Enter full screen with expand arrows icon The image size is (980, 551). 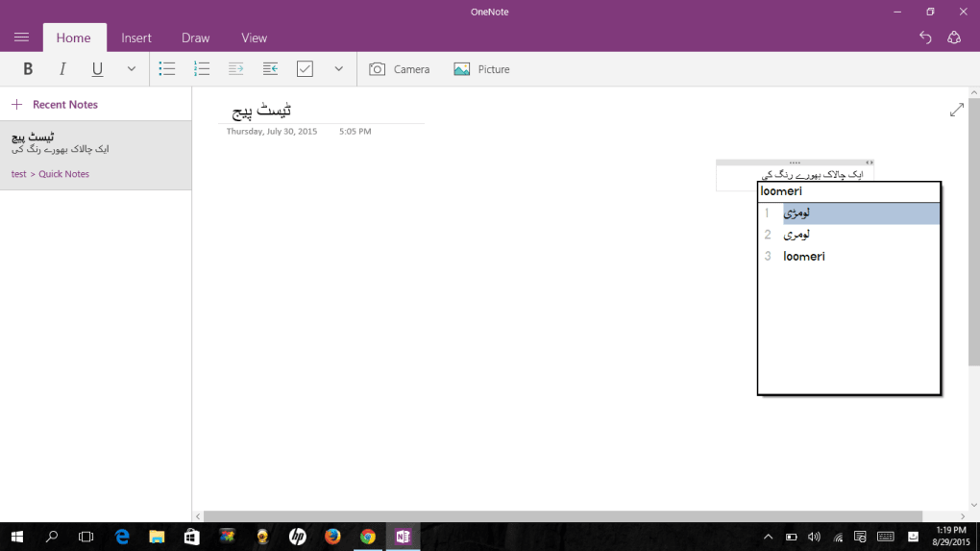click(956, 111)
